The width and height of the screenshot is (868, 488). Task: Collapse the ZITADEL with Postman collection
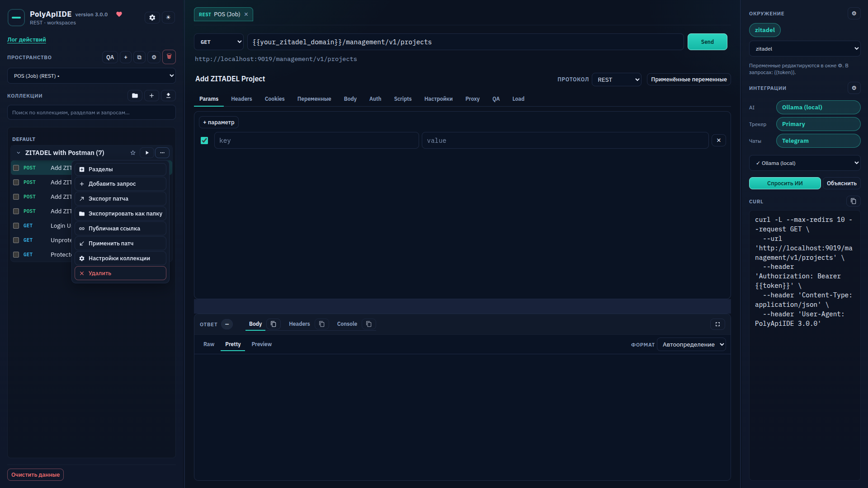coord(19,153)
